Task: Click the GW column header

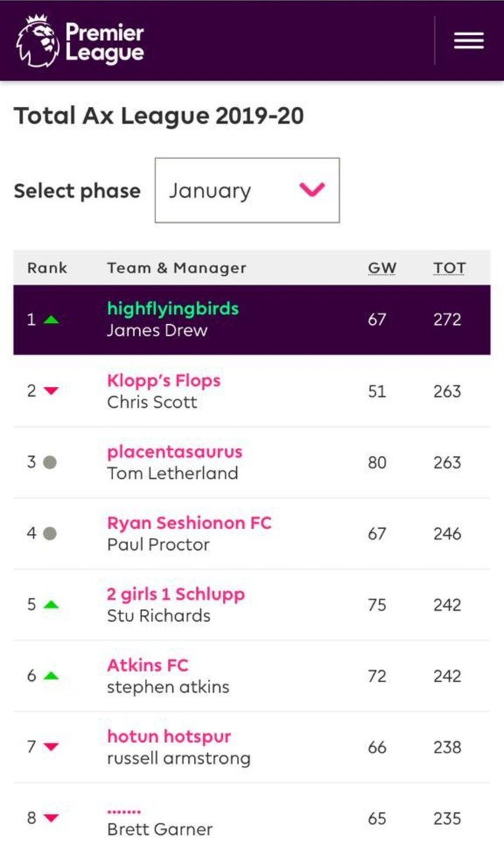Action: click(382, 268)
